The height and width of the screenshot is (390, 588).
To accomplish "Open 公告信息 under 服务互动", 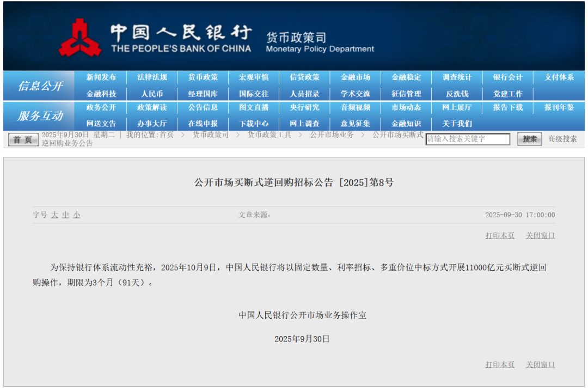I will click(x=203, y=107).
